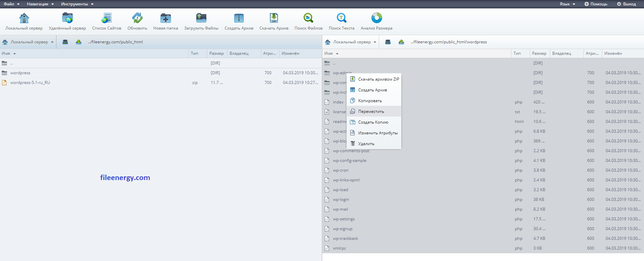Click left panel drive icon

click(x=65, y=42)
